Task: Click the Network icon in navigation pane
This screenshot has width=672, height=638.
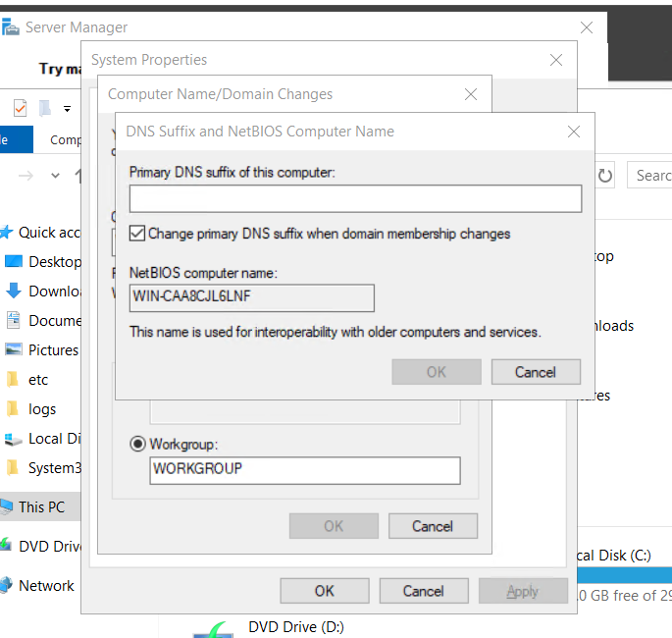Action: pos(7,585)
